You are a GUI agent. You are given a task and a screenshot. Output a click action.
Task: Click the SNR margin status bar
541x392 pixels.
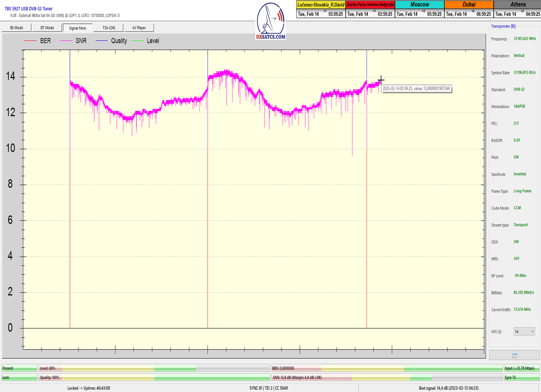(387, 378)
